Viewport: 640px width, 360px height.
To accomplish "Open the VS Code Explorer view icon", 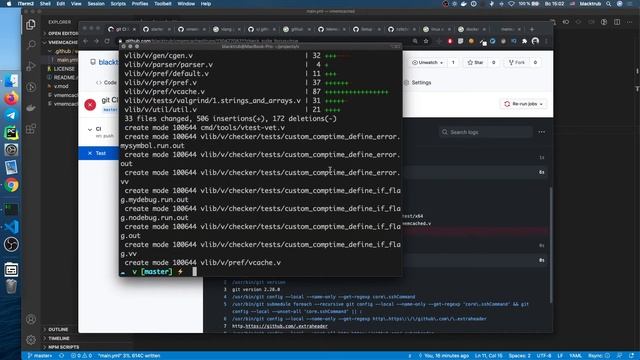I will point(31,24).
